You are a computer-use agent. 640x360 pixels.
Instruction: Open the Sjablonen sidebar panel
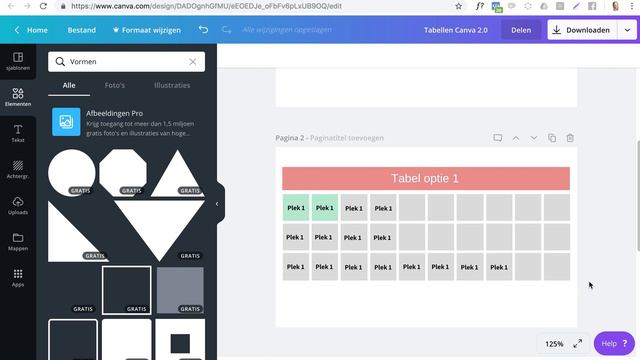pyautogui.click(x=18, y=62)
